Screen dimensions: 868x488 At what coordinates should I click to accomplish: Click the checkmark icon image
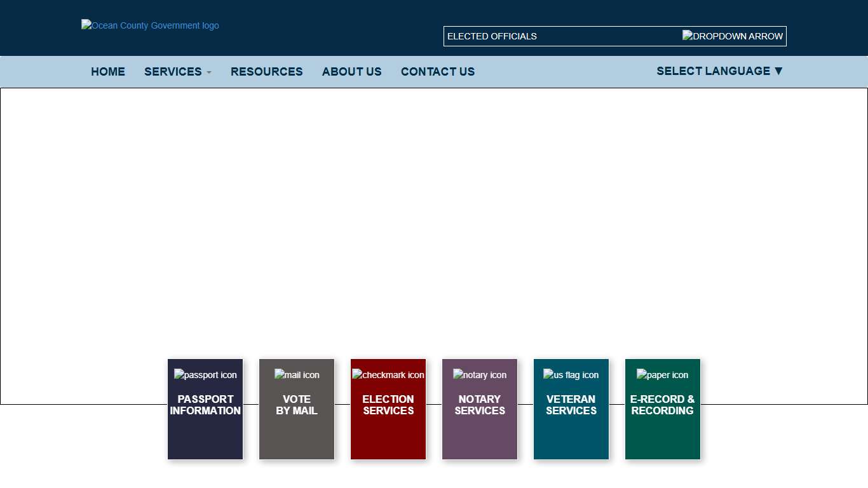388,375
